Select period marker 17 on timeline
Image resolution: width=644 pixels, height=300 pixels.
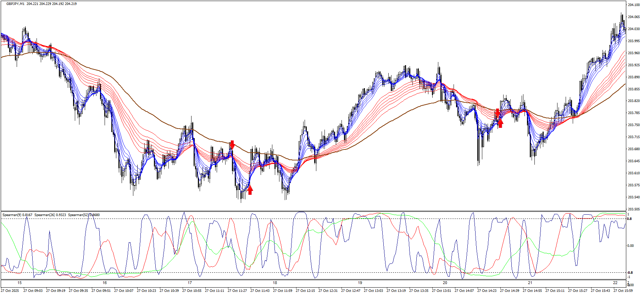pos(190,283)
